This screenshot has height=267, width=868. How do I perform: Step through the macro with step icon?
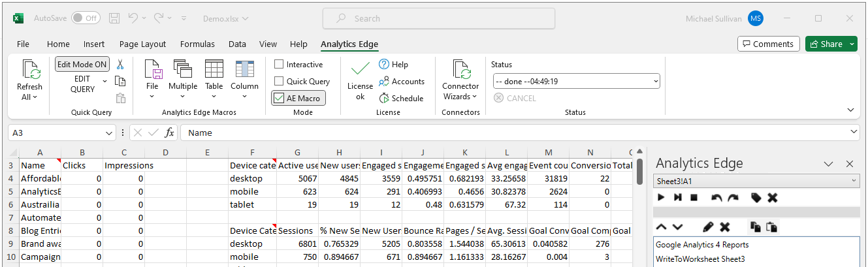(x=678, y=197)
